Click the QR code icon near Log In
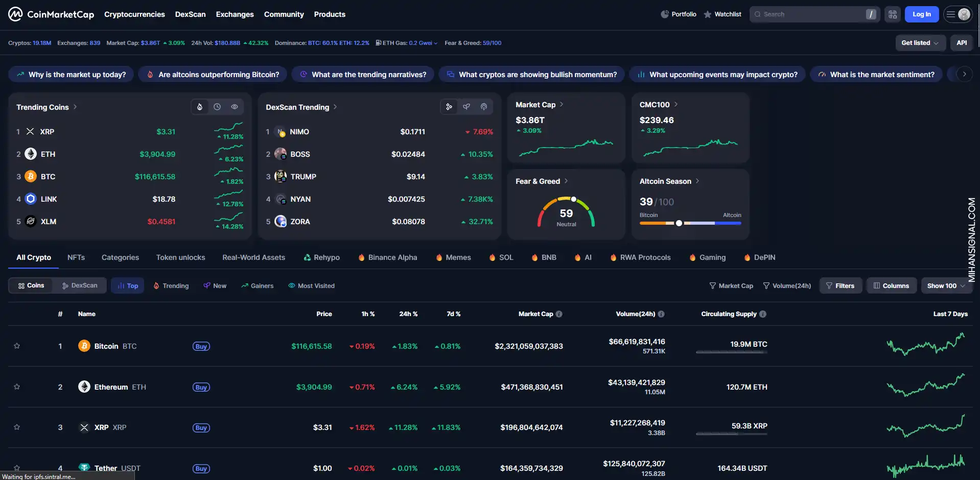 tap(893, 14)
